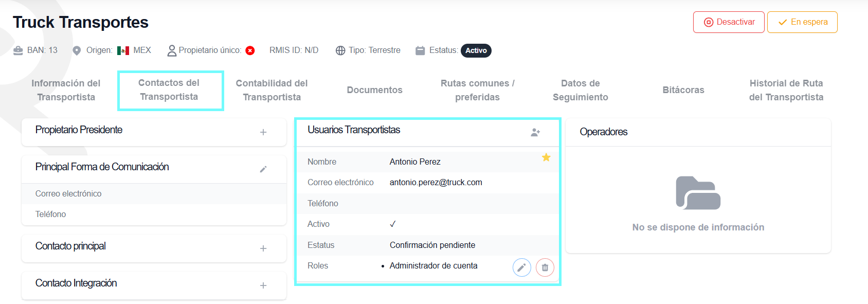Viewport: 868px width, 304px height.
Task: Click Confirmación pendiente status text
Action: pos(432,245)
